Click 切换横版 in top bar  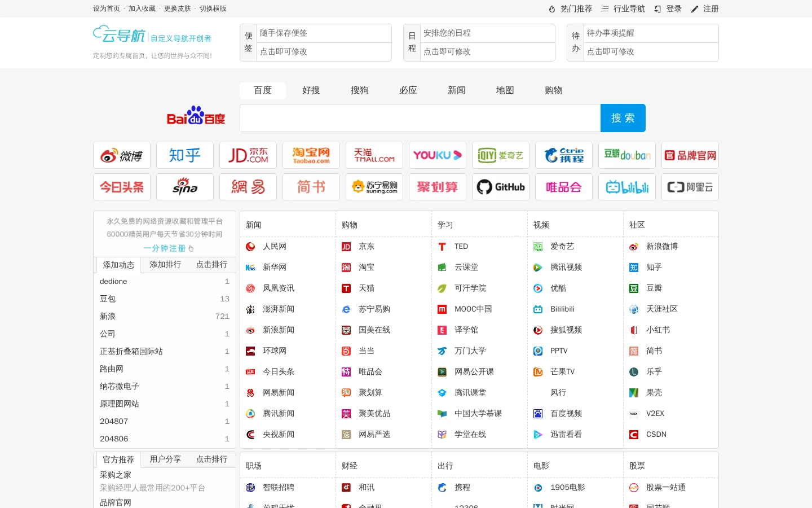pos(213,8)
